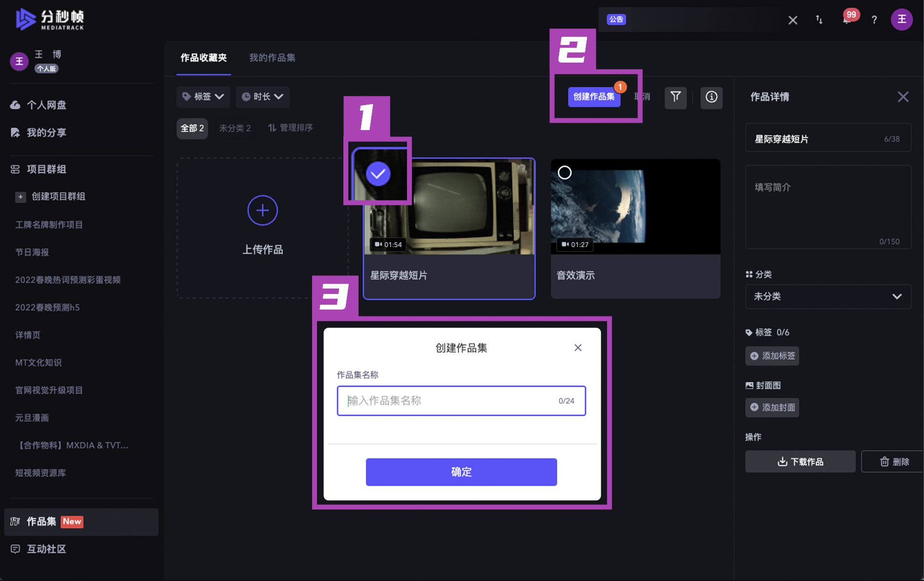
Task: Select the 未分类 2 filter tab
Action: [235, 128]
